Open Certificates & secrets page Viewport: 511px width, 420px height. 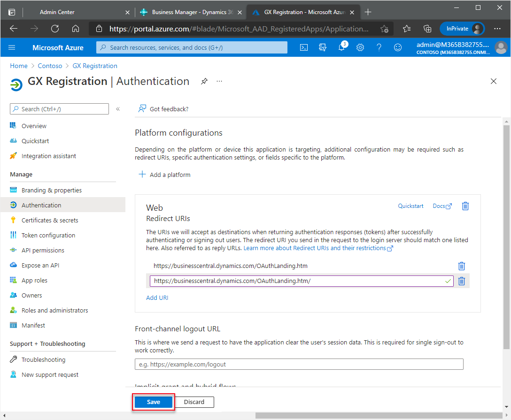coord(50,220)
